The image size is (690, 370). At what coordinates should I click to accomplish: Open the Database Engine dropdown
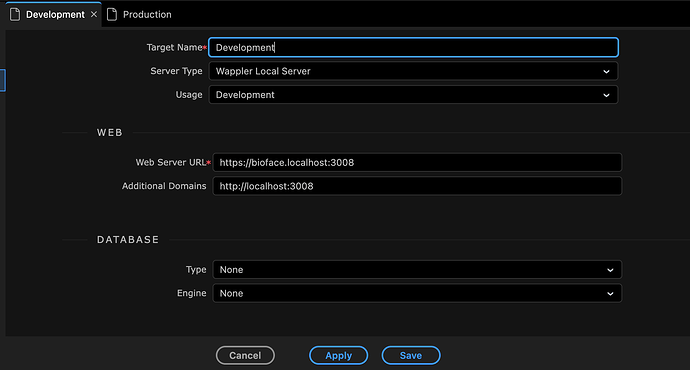click(x=417, y=293)
